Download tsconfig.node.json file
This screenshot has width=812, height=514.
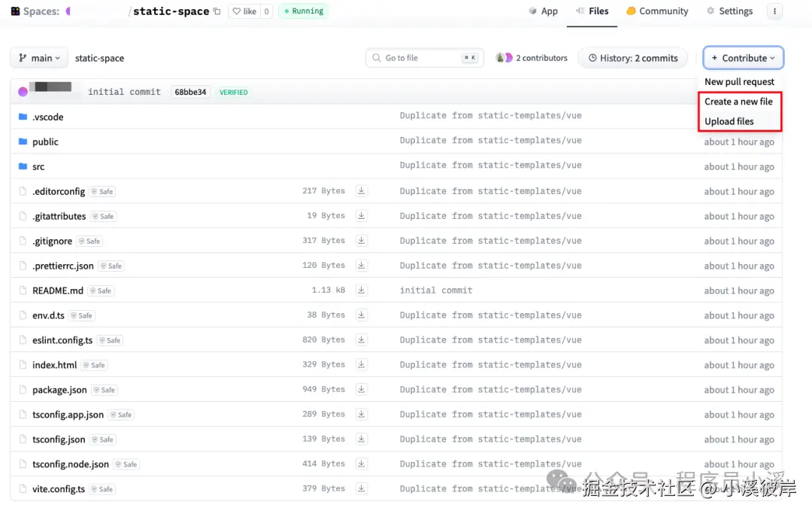362,464
